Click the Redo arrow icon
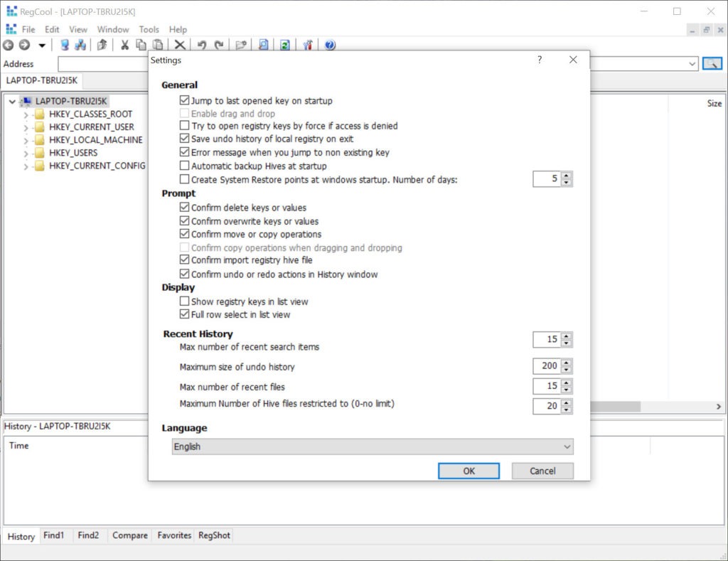The height and width of the screenshot is (561, 728). click(219, 45)
